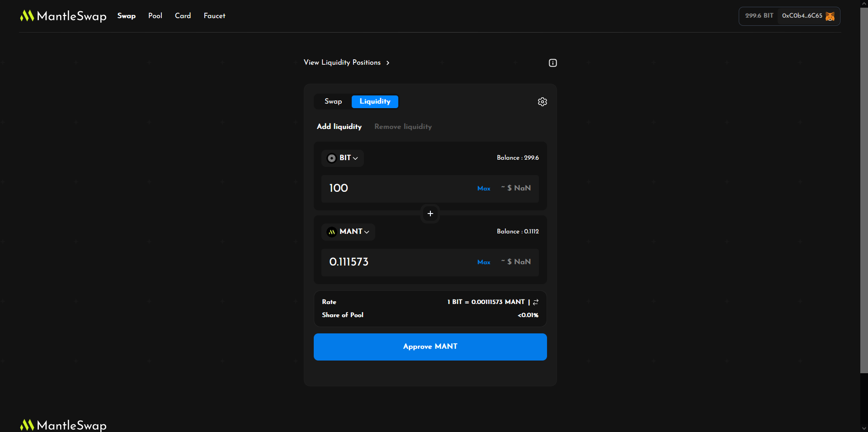Viewport: 868px width, 432px height.
Task: Click the plus icon between token fields
Action: pyautogui.click(x=430, y=214)
